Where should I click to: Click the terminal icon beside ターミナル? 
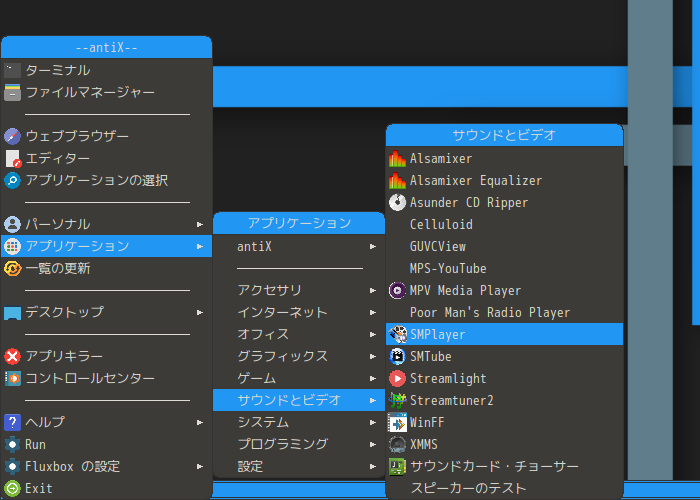pos(12,70)
